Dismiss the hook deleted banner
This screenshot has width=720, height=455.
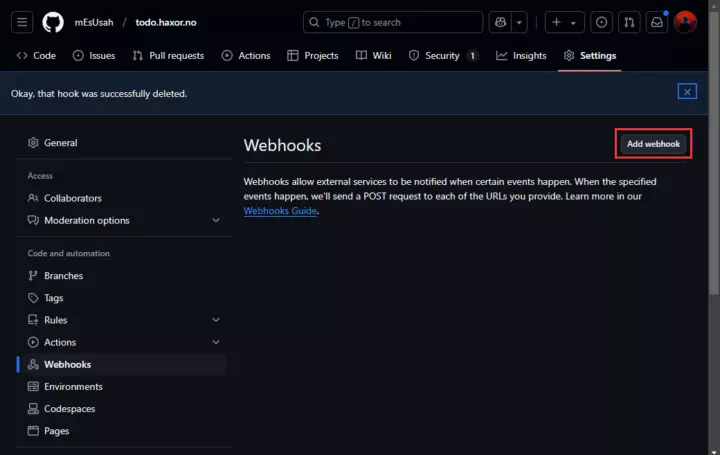coord(687,92)
